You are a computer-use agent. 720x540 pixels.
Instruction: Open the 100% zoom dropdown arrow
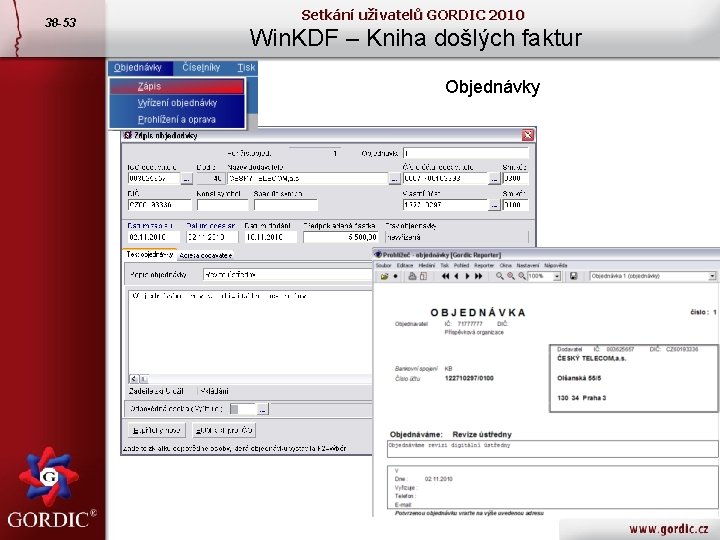pyautogui.click(x=557, y=276)
